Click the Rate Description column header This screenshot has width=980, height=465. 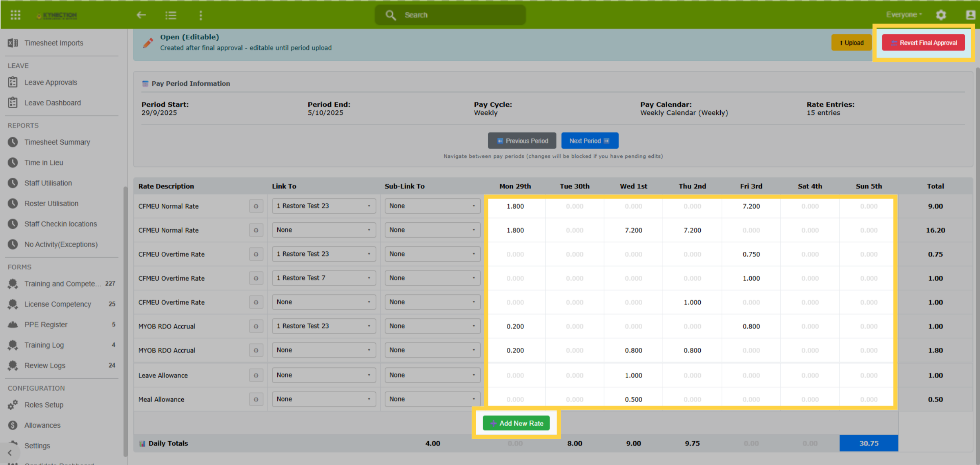click(166, 186)
